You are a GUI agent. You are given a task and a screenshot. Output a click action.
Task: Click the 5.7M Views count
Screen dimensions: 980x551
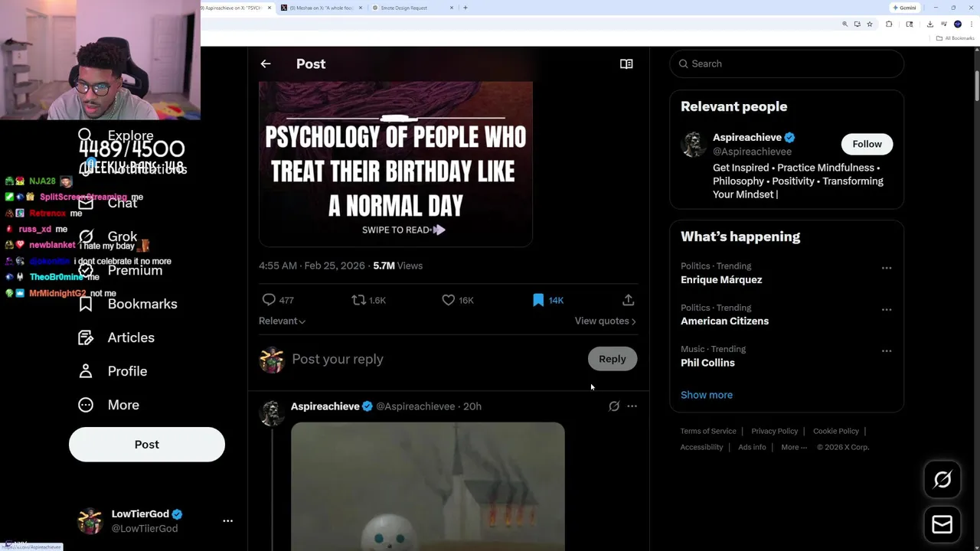(397, 266)
